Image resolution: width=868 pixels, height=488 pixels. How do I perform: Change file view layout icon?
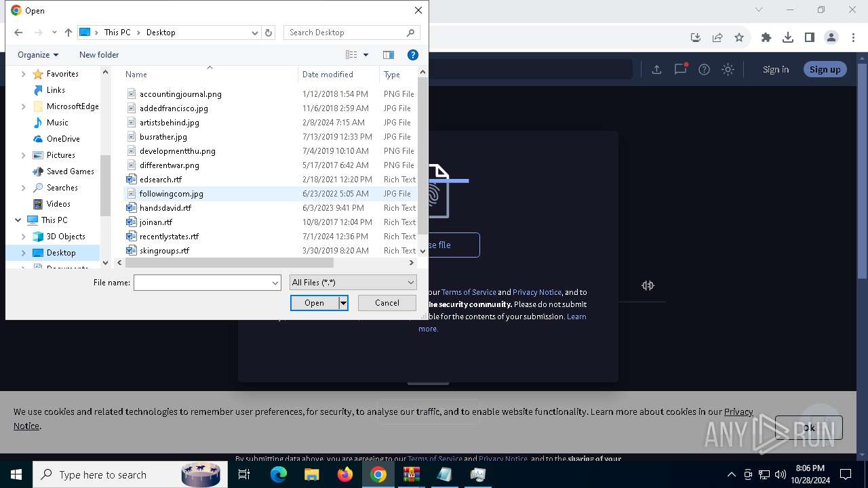[351, 55]
